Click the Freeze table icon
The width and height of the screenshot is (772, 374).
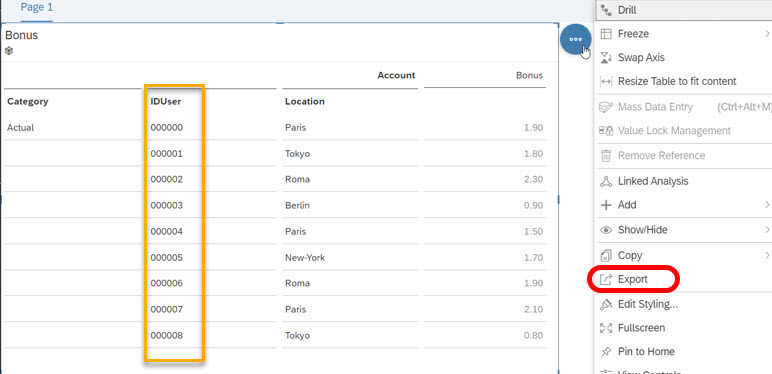(x=606, y=34)
